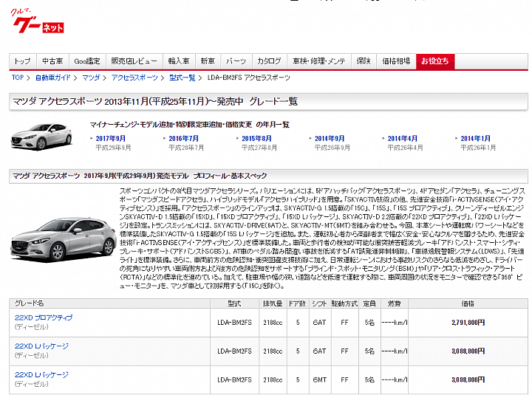Select the 2014年9月 model change link

pyautogui.click(x=330, y=138)
